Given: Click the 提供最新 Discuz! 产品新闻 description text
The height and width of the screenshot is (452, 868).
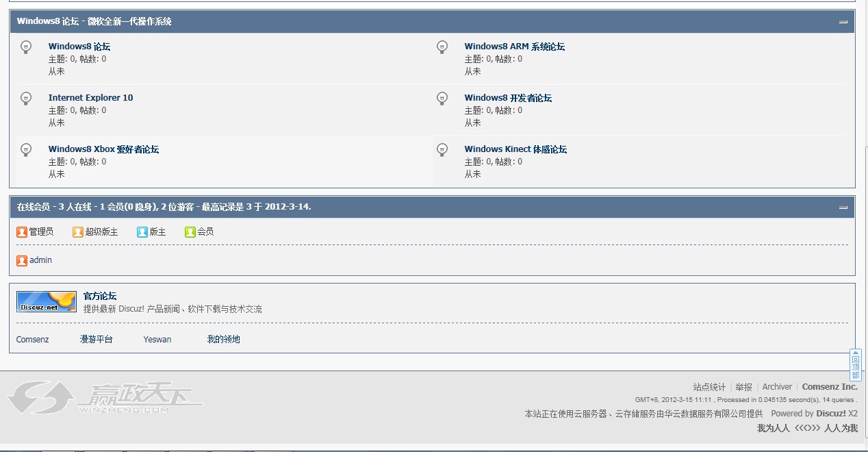Looking at the screenshot, I should click(173, 310).
